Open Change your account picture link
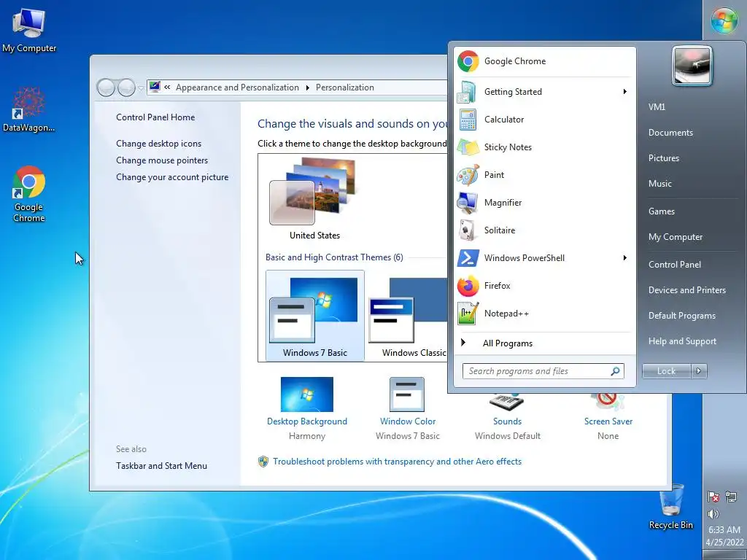The image size is (747, 560). point(172,177)
